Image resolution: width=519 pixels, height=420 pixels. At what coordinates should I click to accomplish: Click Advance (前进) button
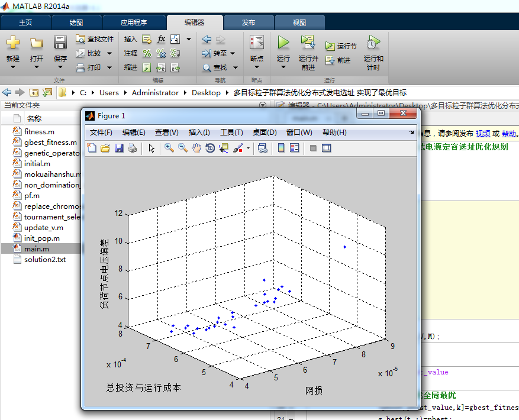pos(338,60)
